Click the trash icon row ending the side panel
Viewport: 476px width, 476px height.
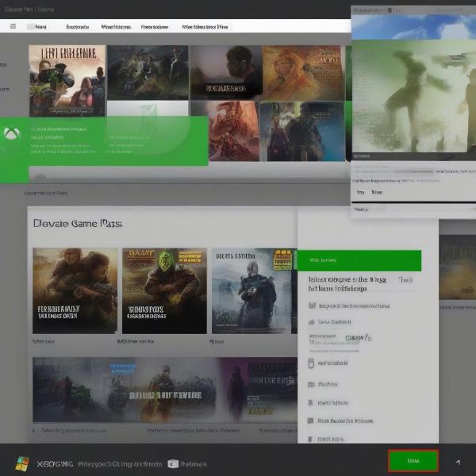point(326,439)
